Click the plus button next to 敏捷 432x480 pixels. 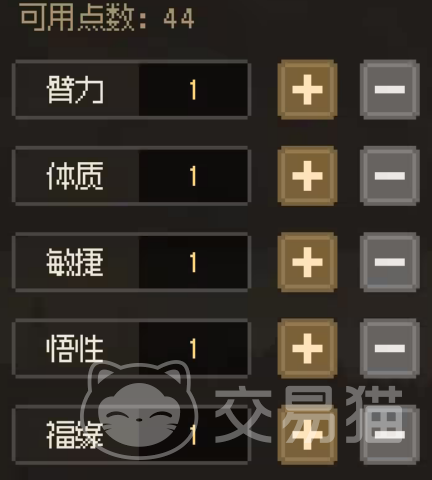307,262
